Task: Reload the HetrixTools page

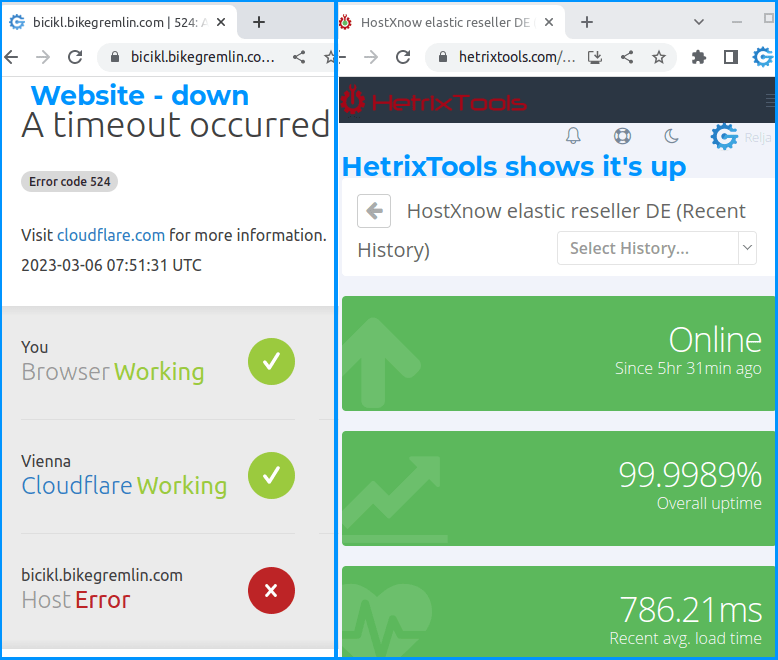Action: 403,58
